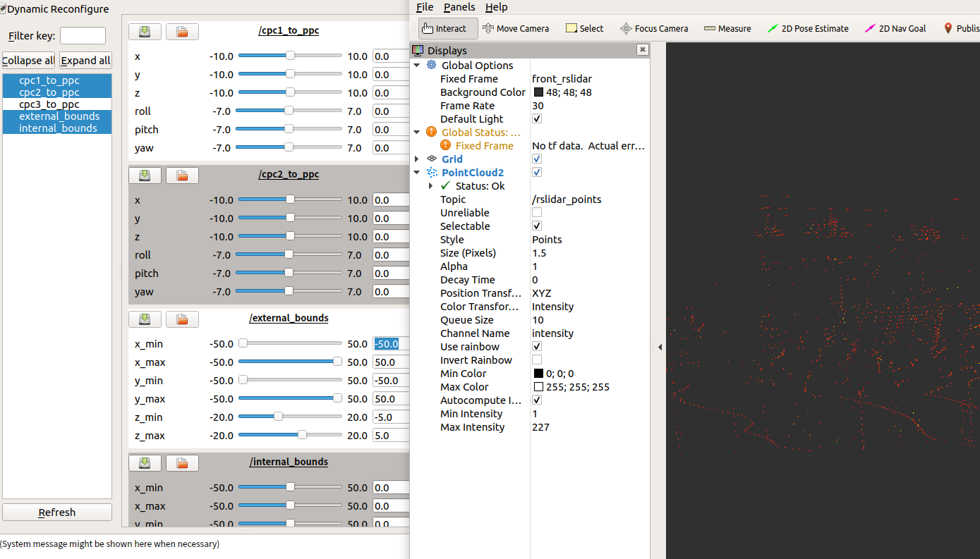Click the Displays panel monitor icon
Screen dimensions: 980x559
[418, 50]
